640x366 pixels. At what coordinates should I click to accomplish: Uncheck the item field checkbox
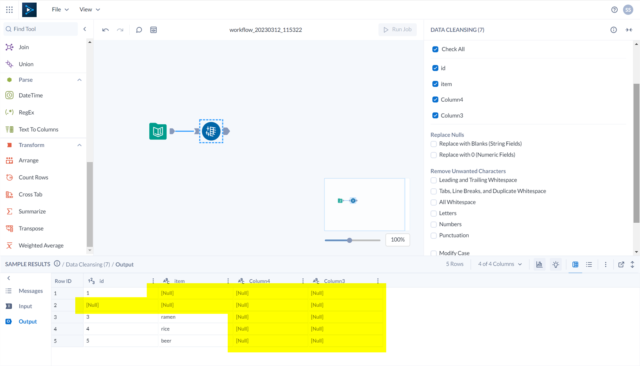[x=435, y=84]
